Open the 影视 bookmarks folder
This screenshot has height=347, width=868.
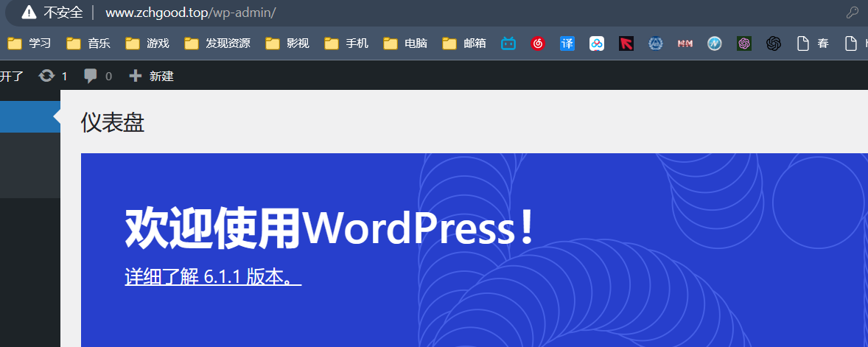tap(287, 43)
